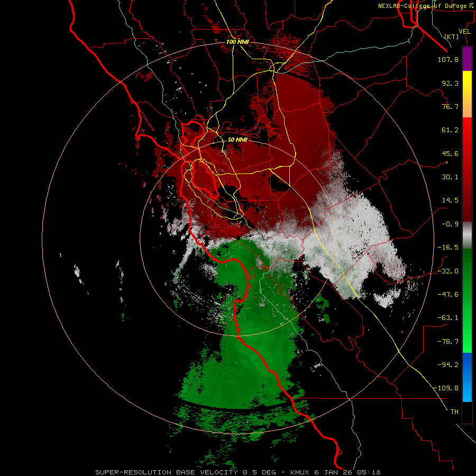The height and width of the screenshot is (476, 476).
Task: Select the VEL legend title
Action: [464, 32]
